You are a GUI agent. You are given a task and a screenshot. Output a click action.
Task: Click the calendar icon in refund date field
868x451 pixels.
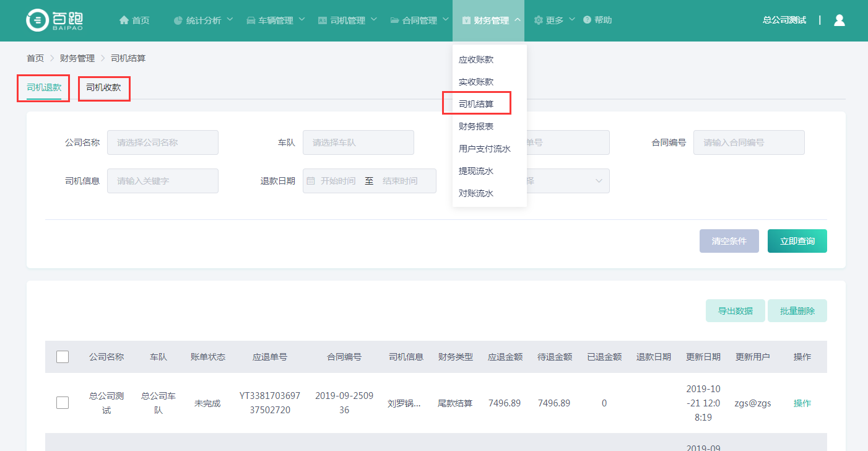[311, 181]
